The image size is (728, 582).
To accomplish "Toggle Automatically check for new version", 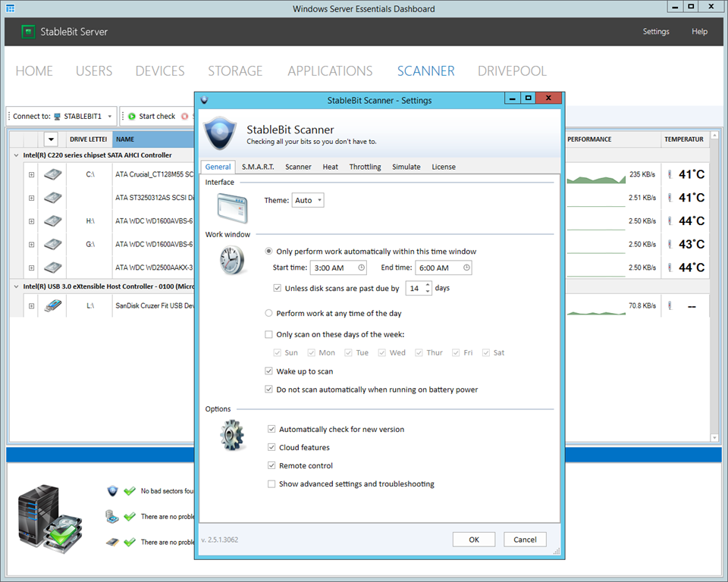I will pos(271,430).
